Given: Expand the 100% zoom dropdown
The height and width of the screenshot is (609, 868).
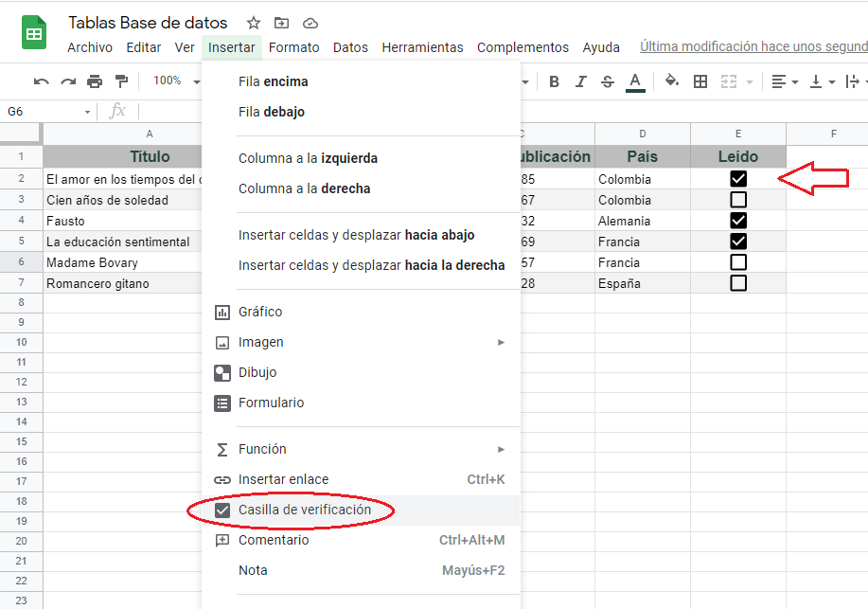Looking at the screenshot, I should [175, 81].
